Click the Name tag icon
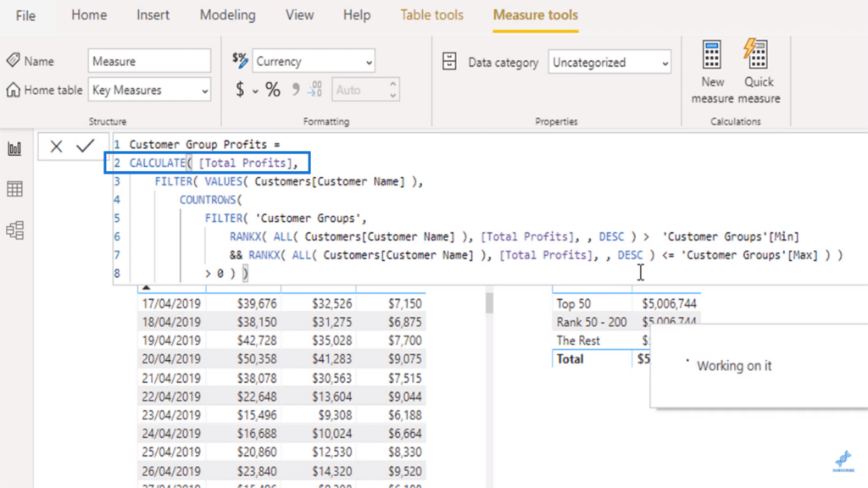 point(14,60)
